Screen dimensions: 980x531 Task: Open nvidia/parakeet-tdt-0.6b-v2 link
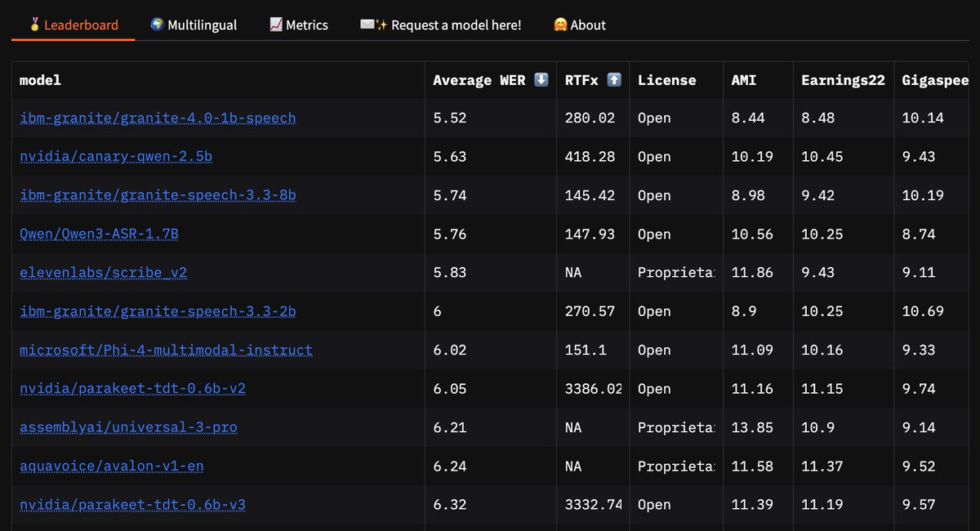point(132,389)
